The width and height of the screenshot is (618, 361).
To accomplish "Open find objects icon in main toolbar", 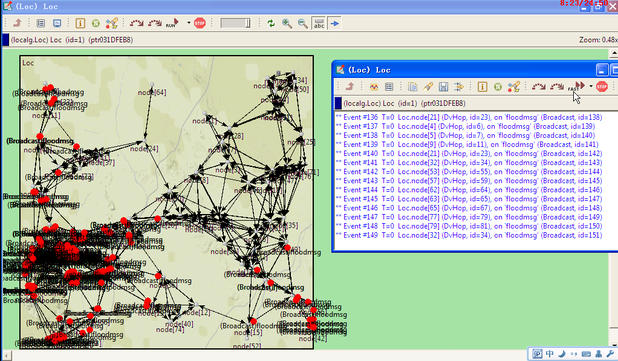I will (112, 23).
